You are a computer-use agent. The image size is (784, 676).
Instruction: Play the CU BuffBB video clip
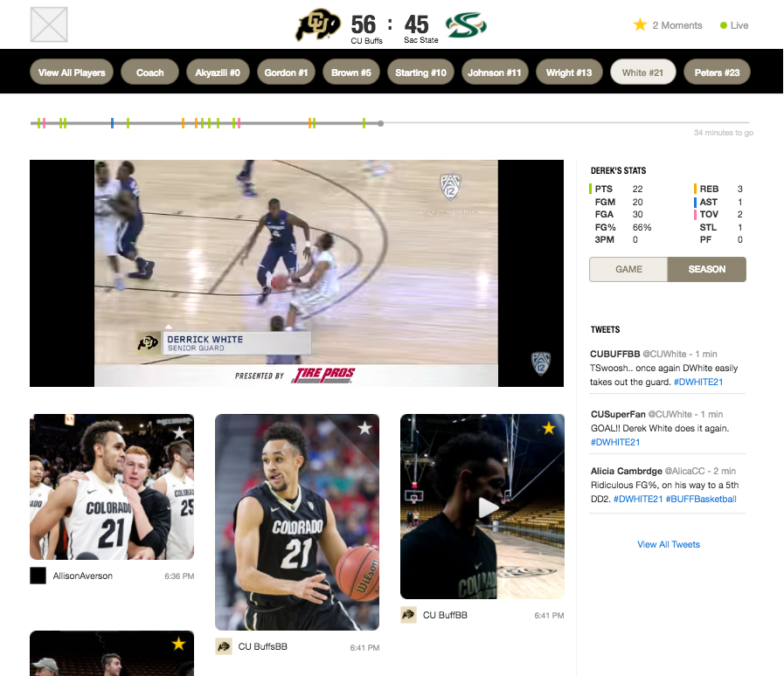point(488,508)
